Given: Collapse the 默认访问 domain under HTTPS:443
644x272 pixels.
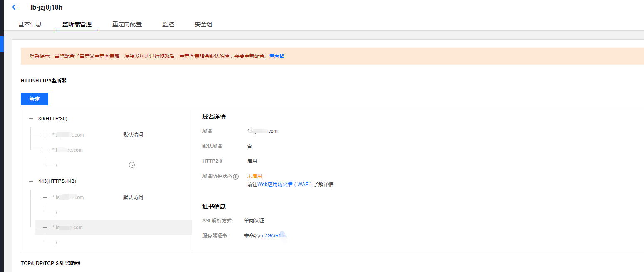Looking at the screenshot, I should (45, 197).
